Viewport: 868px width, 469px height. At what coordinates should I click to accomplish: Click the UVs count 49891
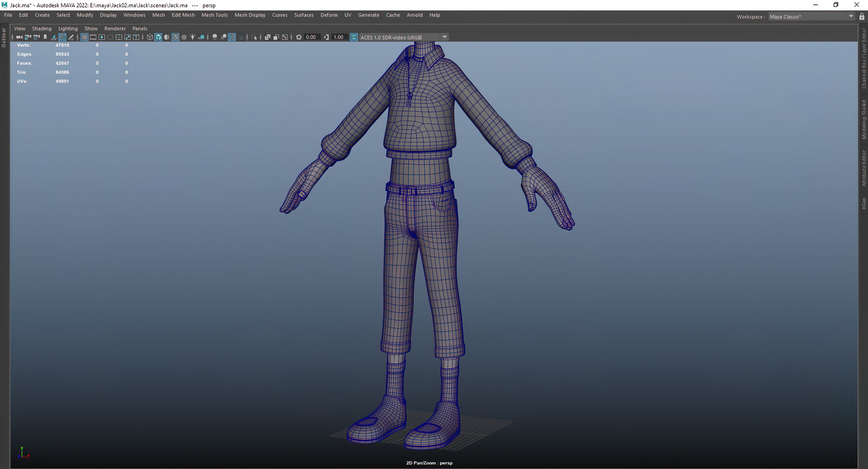click(x=62, y=81)
